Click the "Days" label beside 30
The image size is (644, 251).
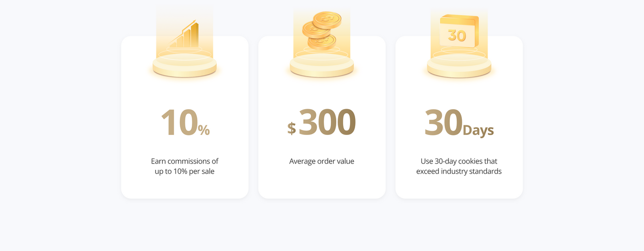pyautogui.click(x=478, y=130)
